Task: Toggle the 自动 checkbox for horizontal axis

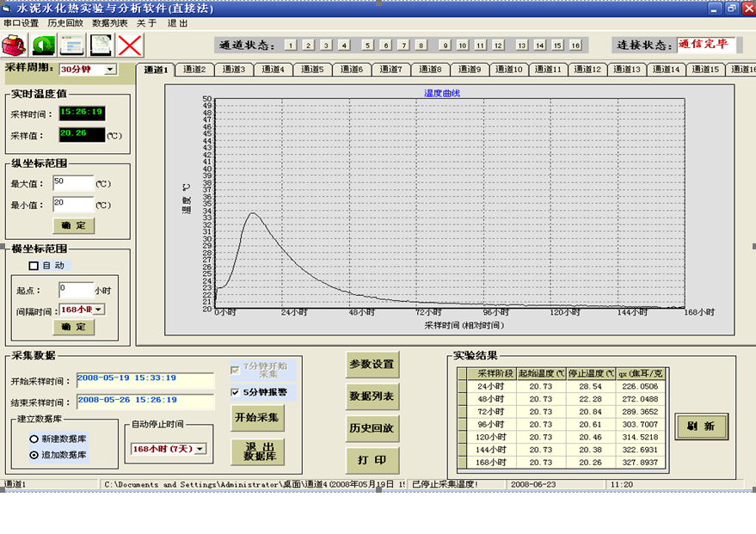Action: click(34, 266)
